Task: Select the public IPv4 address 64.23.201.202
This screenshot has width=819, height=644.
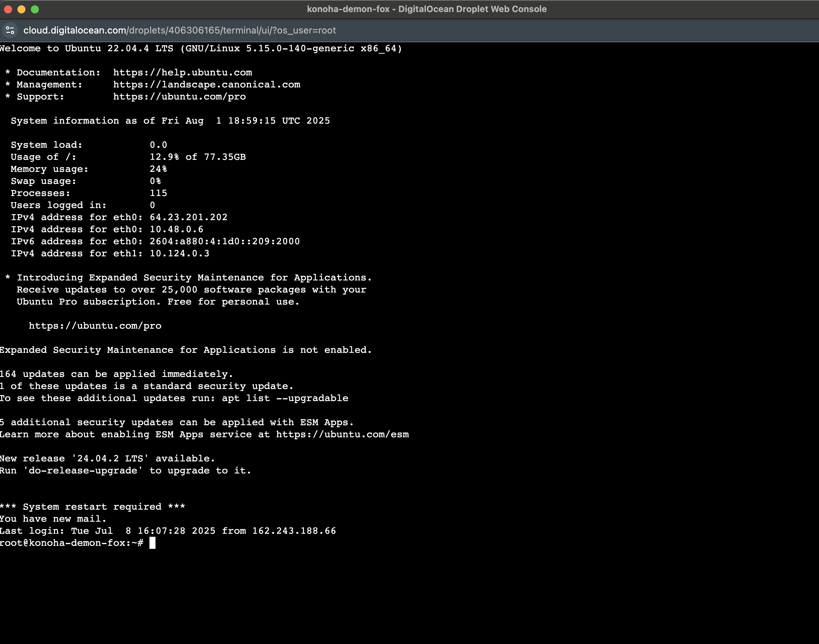Action: pyautogui.click(x=189, y=217)
